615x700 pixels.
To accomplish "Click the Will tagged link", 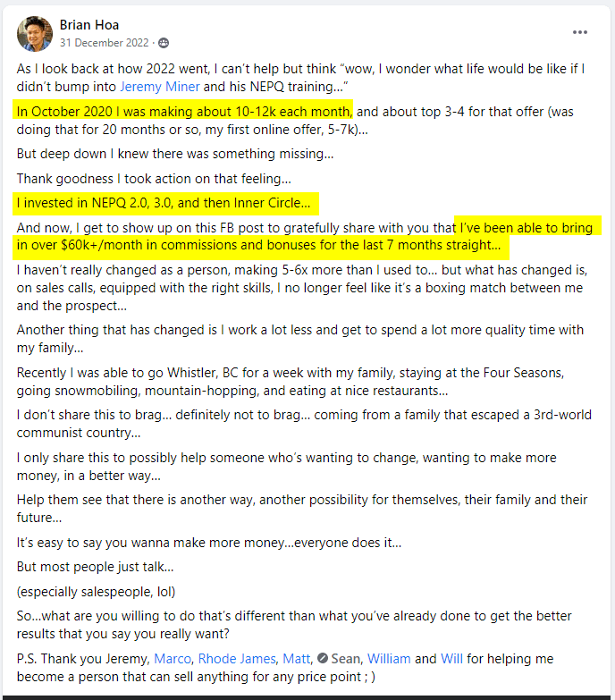I will (x=451, y=659).
